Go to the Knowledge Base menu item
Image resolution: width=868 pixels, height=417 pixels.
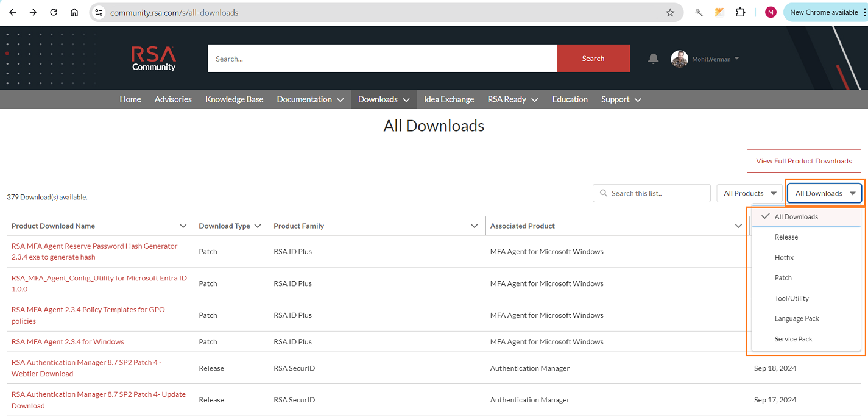(x=234, y=99)
